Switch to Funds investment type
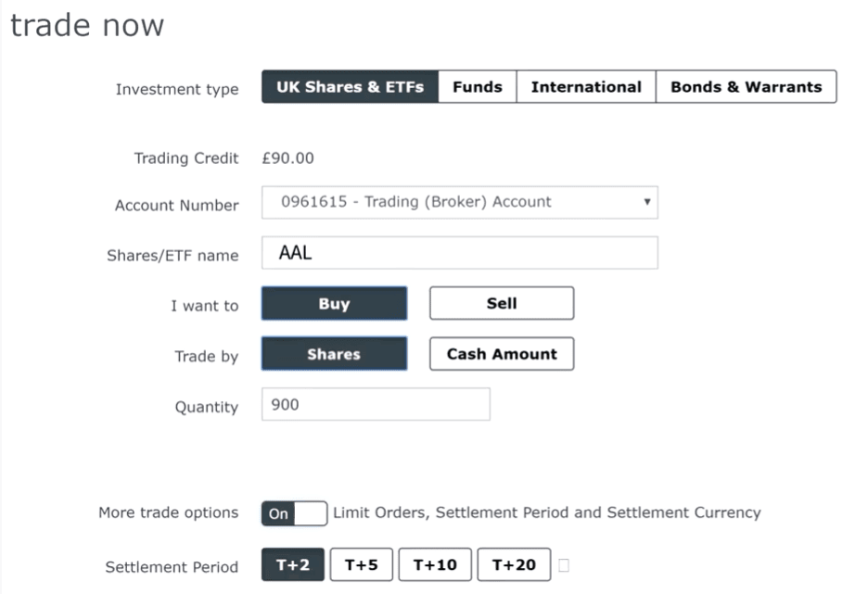The height and width of the screenshot is (594, 868). pos(478,87)
